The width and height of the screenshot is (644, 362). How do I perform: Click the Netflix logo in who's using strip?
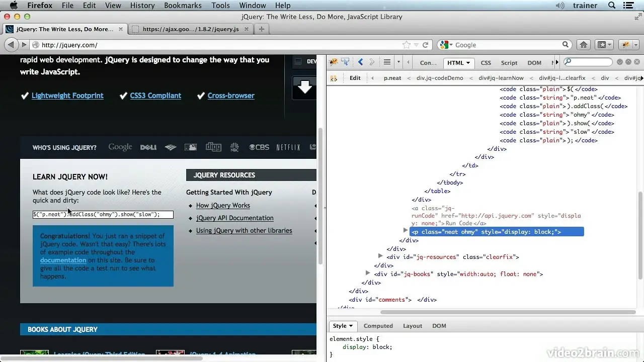288,147
